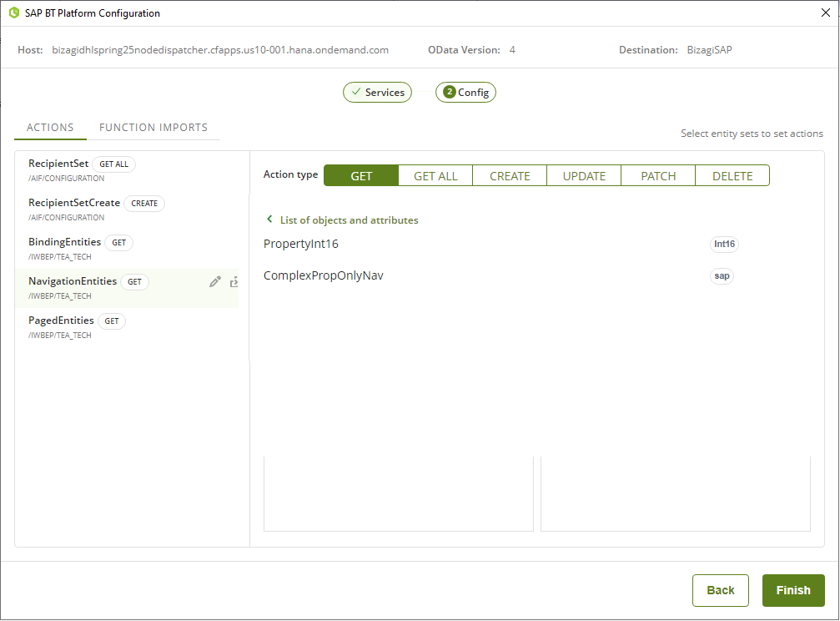The image size is (840, 621).
Task: Open the PagedEntities entity set
Action: click(x=61, y=321)
